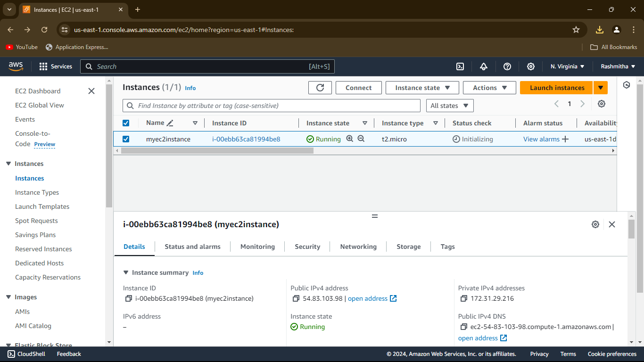Bookmark this page with the star
This screenshot has width=644, height=362.
click(x=576, y=30)
